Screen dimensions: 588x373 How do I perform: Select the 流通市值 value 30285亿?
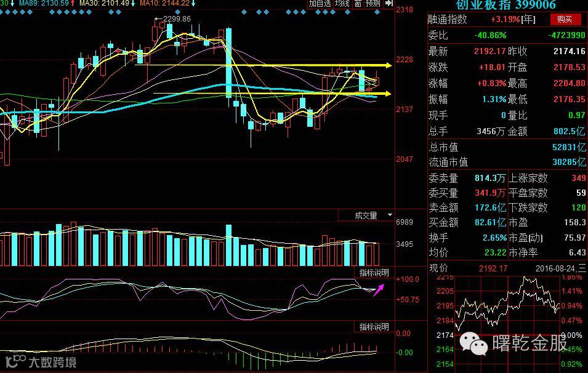pos(570,162)
